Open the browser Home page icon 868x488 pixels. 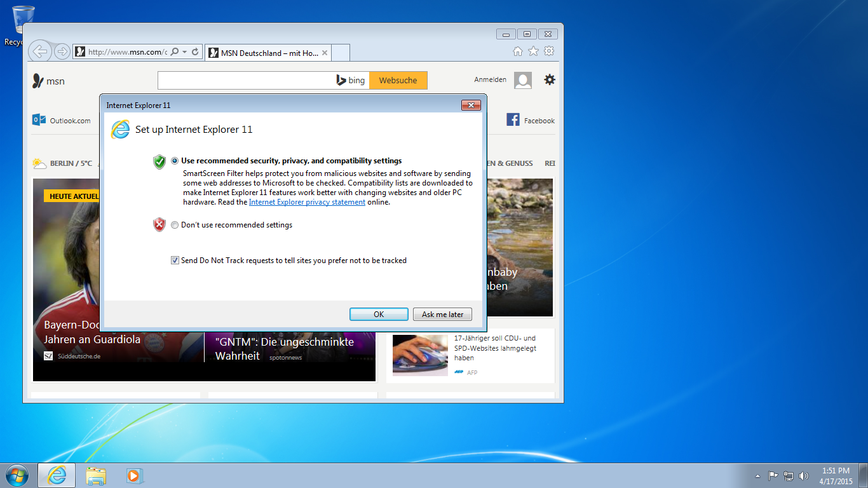518,51
